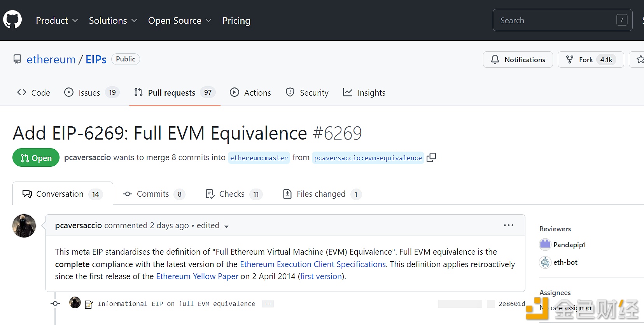Click the Checks counter 11

point(256,194)
